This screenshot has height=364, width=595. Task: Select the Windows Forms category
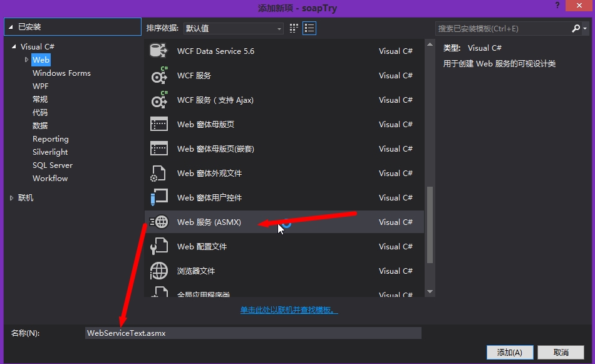click(61, 73)
